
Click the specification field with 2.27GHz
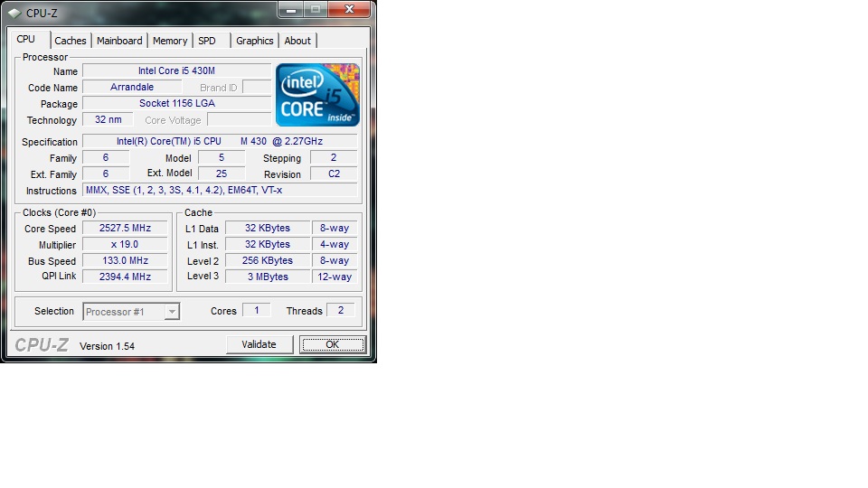220,141
